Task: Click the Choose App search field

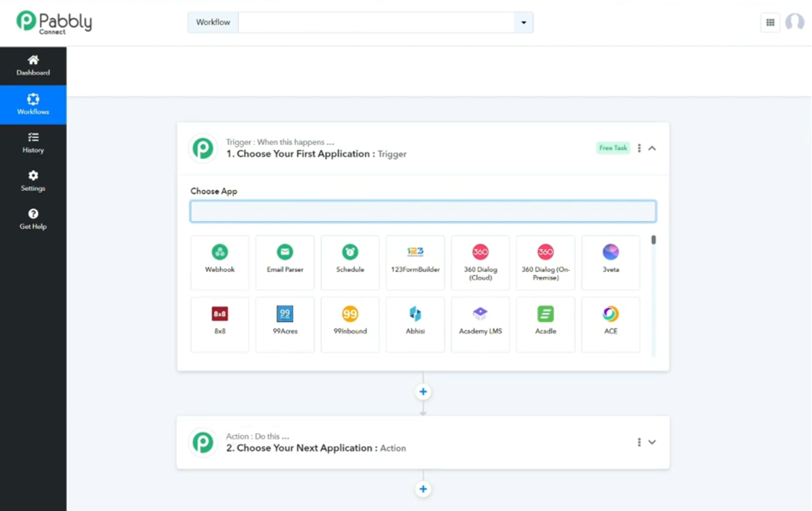Action: 423,211
